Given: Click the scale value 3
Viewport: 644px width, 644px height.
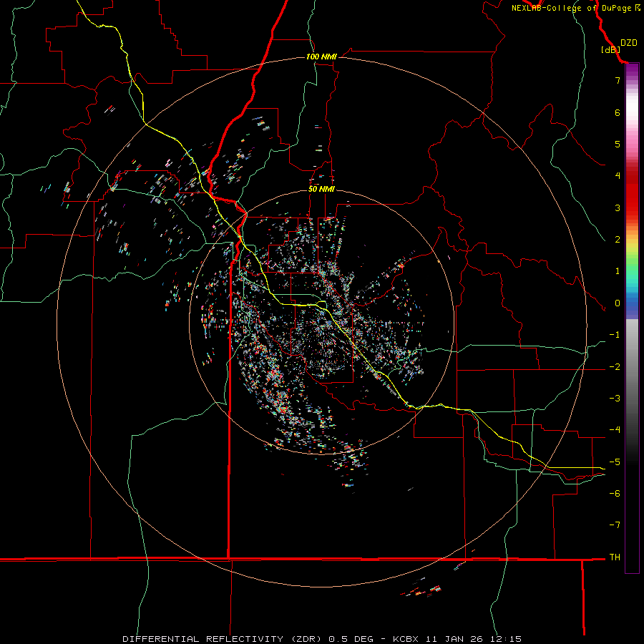Looking at the screenshot, I should click(x=618, y=208).
